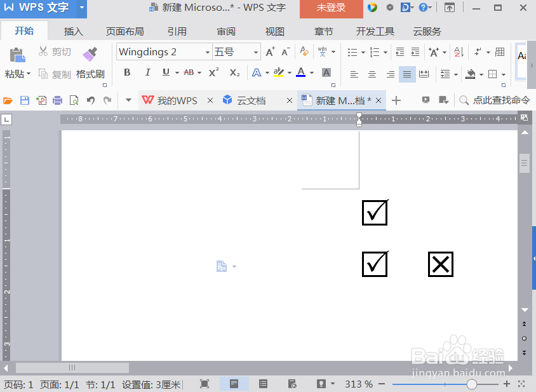Image resolution: width=536 pixels, height=392 pixels.
Task: Click the Paste clipboard icon
Action: 17,55
